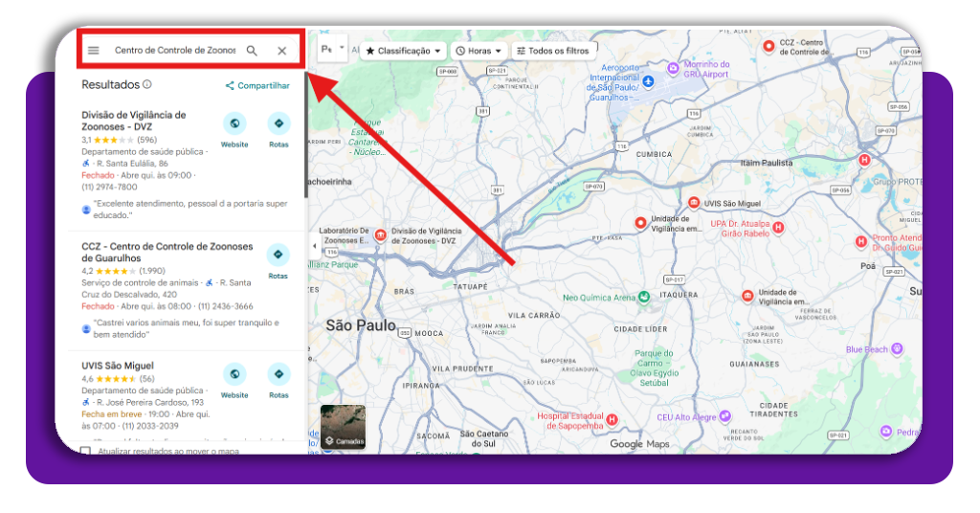Open info icon next to Resultados
980x513 pixels.
click(146, 83)
